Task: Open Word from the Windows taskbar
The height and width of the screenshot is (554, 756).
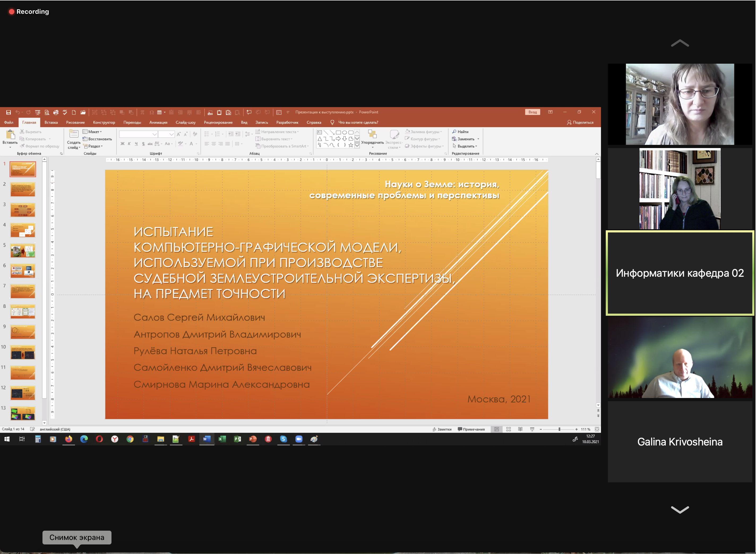Action: point(207,439)
